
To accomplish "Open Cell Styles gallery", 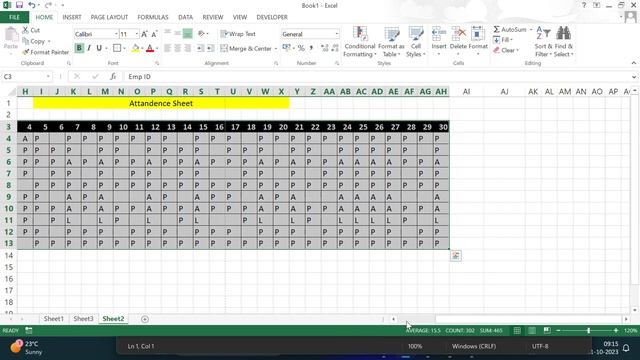I will point(416,42).
